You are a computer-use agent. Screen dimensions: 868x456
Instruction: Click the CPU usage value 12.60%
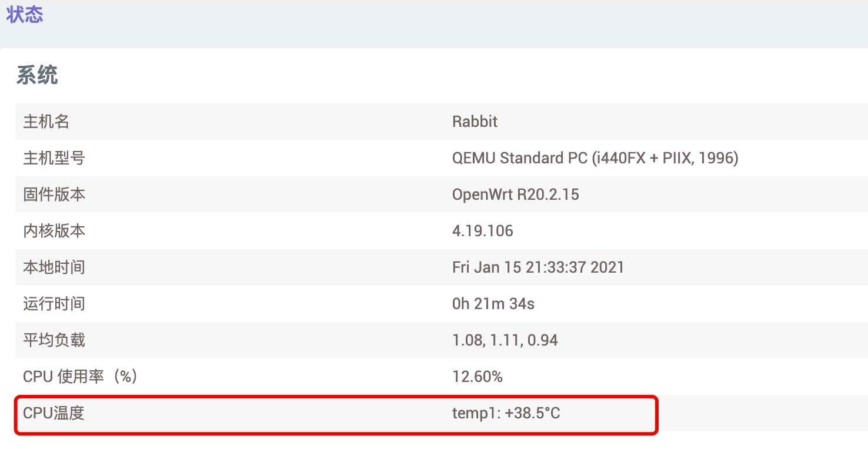coord(477,377)
